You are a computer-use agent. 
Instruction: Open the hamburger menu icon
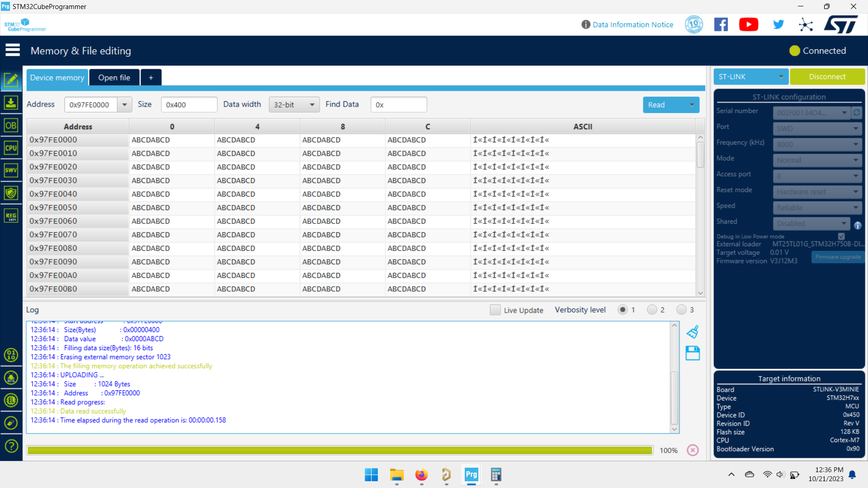pyautogui.click(x=13, y=50)
